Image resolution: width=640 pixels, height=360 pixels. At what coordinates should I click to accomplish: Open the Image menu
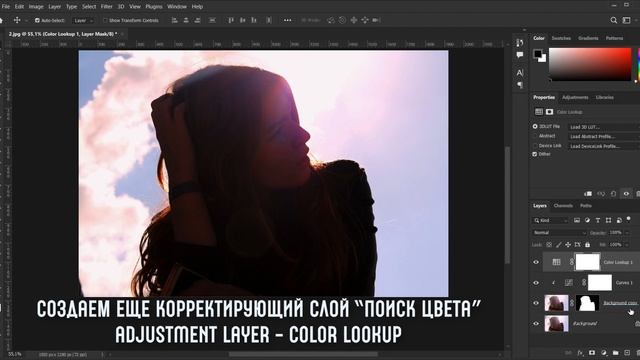36,7
